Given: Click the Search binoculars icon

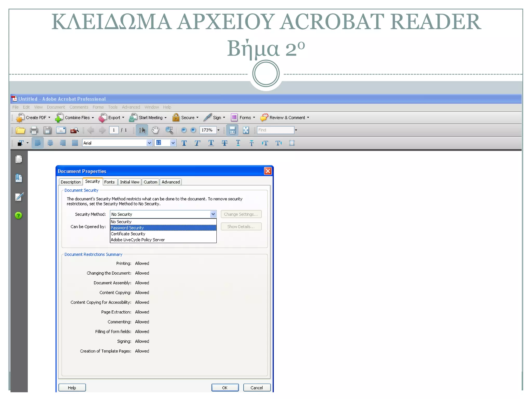Looking at the screenshot, I should pyautogui.click(x=75, y=130).
